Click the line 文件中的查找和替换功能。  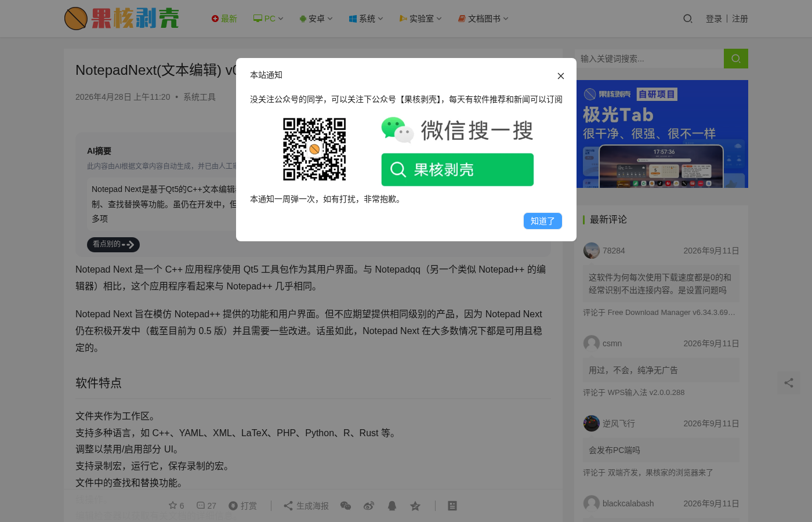click(x=130, y=483)
